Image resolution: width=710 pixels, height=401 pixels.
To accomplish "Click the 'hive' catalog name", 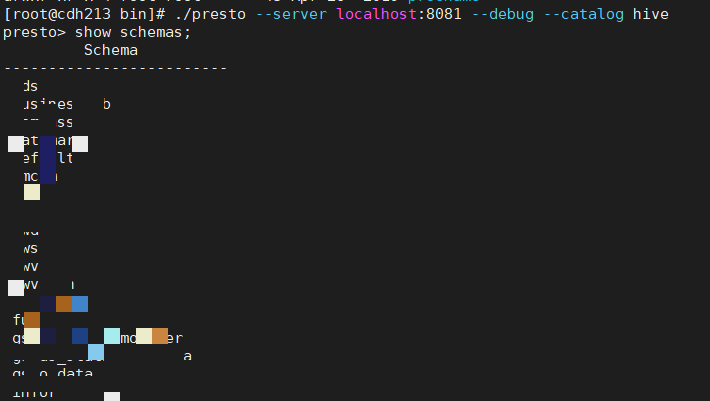I will point(651,14).
